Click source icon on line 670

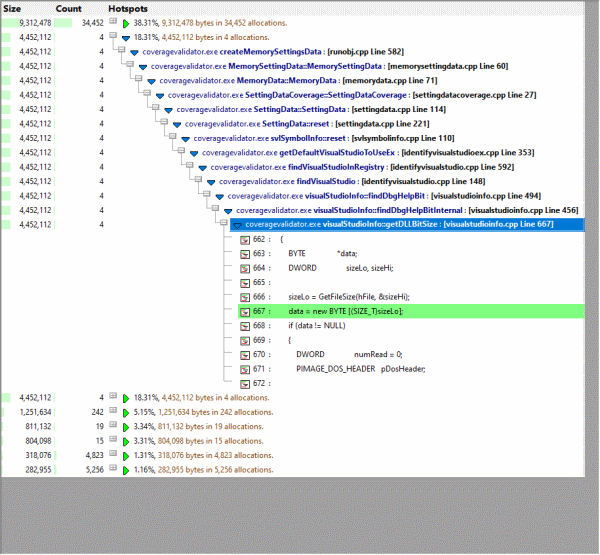(245, 355)
